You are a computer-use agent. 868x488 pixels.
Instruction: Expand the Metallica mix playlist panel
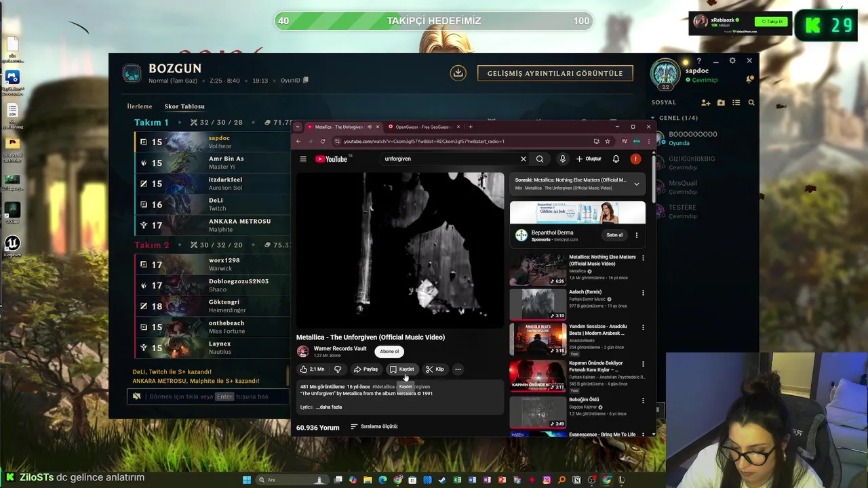point(636,184)
